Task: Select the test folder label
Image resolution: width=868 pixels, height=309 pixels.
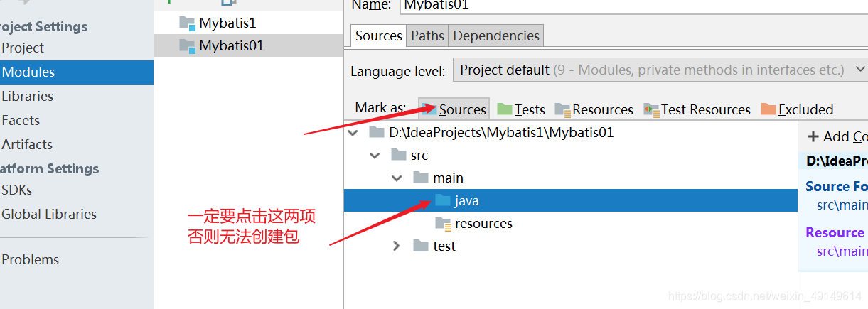Action: point(444,246)
